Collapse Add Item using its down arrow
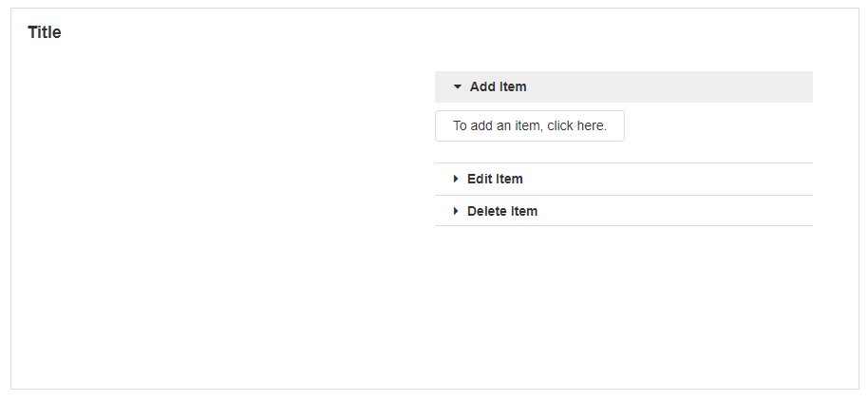The image size is (868, 401). click(458, 86)
